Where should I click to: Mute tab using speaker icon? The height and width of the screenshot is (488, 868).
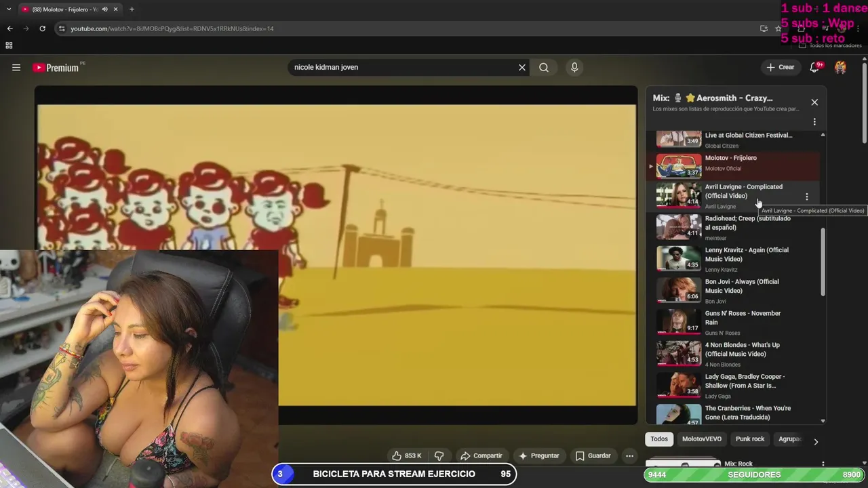[x=104, y=9]
